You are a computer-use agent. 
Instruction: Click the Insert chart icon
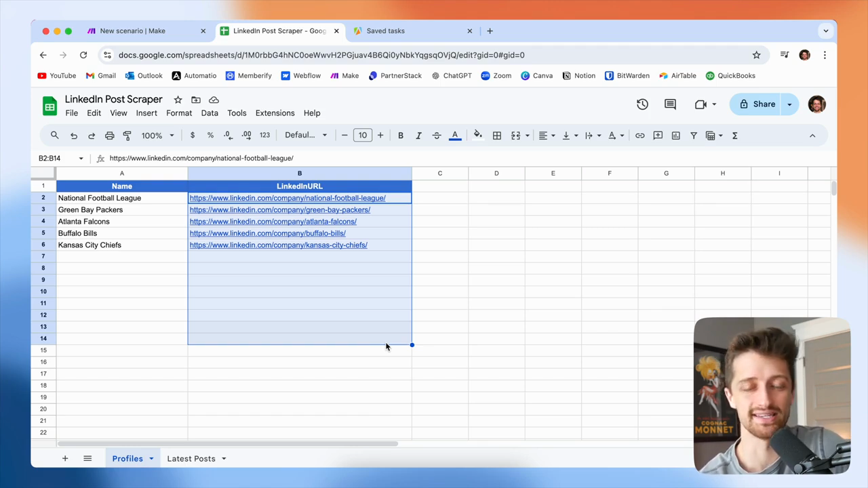pyautogui.click(x=676, y=136)
